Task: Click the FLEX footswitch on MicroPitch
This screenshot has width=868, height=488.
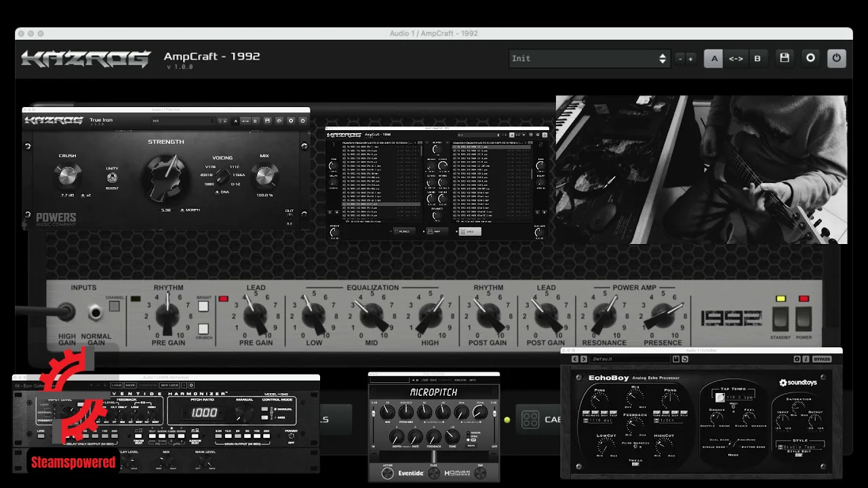Action: point(434,473)
